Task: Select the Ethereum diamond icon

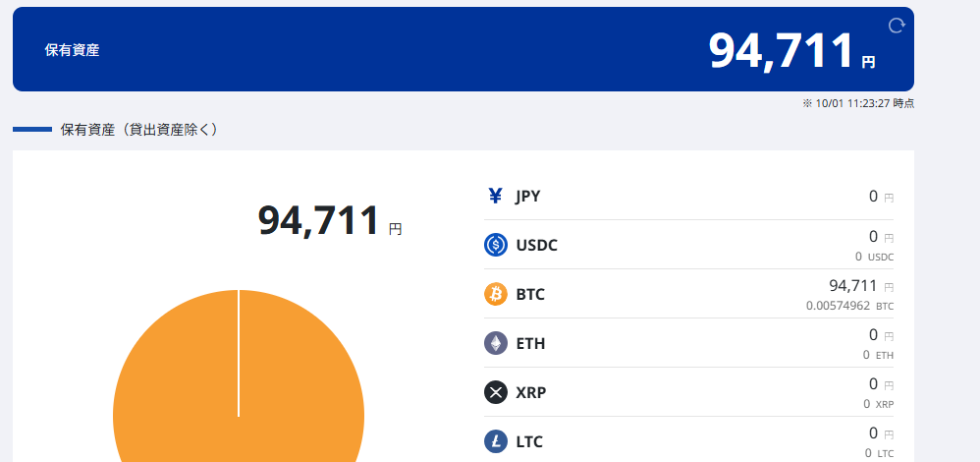Action: 496,343
